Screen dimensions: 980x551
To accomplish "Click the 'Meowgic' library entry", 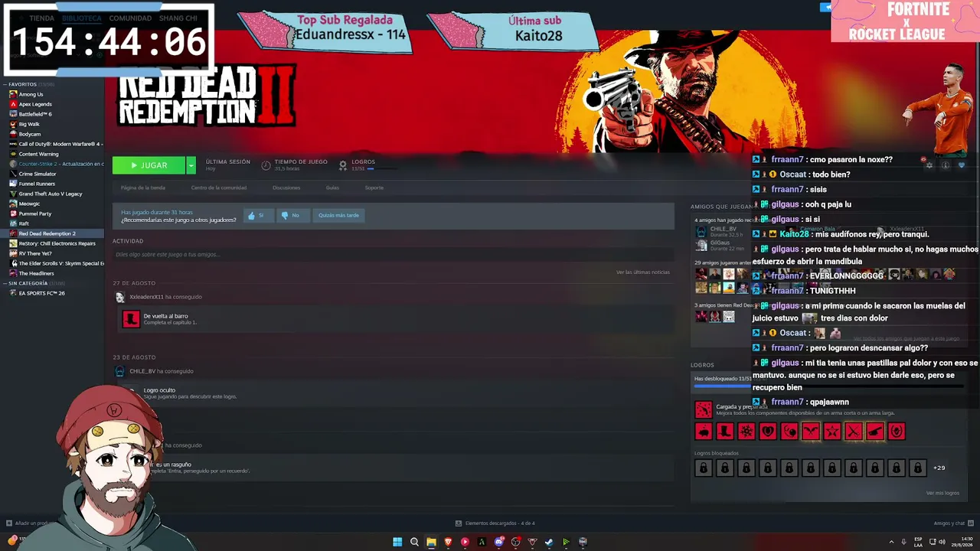I will [x=52, y=204].
